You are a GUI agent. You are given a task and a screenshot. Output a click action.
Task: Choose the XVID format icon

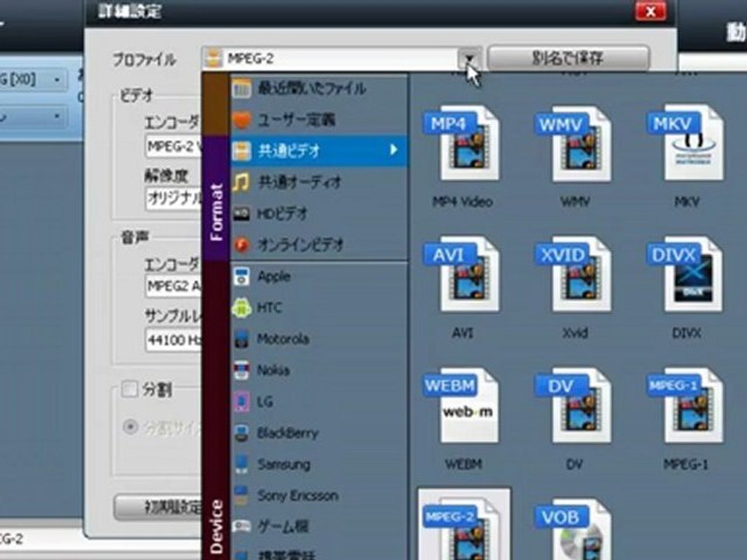click(573, 274)
